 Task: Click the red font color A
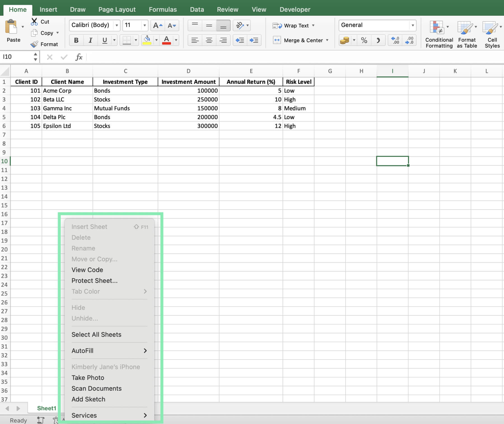coord(166,40)
